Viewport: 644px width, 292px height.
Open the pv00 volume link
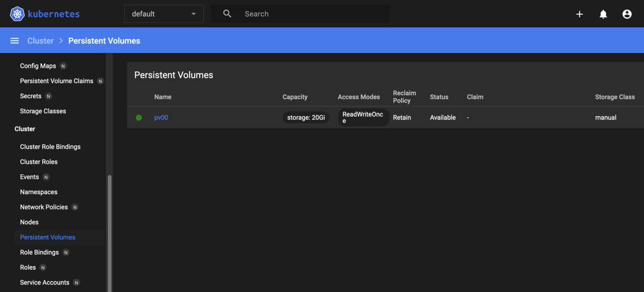[x=161, y=118]
